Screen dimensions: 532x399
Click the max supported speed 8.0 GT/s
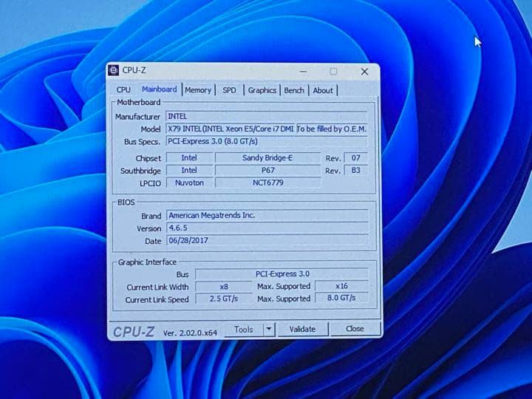[x=341, y=298]
